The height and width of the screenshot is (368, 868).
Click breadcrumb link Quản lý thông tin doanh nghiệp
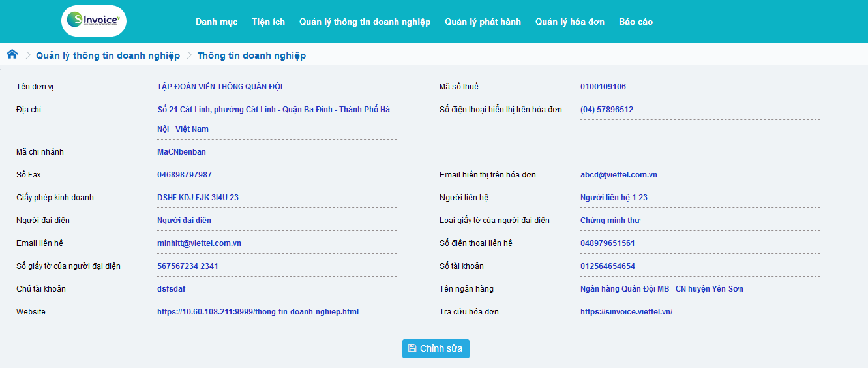coord(108,55)
